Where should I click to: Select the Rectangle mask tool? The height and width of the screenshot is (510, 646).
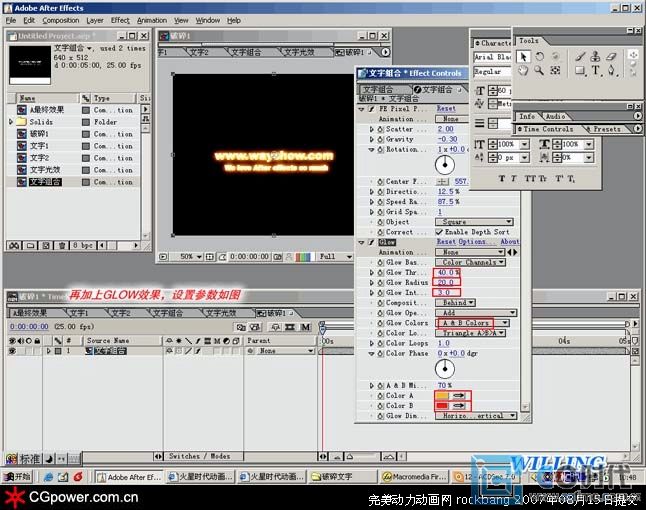[x=580, y=71]
